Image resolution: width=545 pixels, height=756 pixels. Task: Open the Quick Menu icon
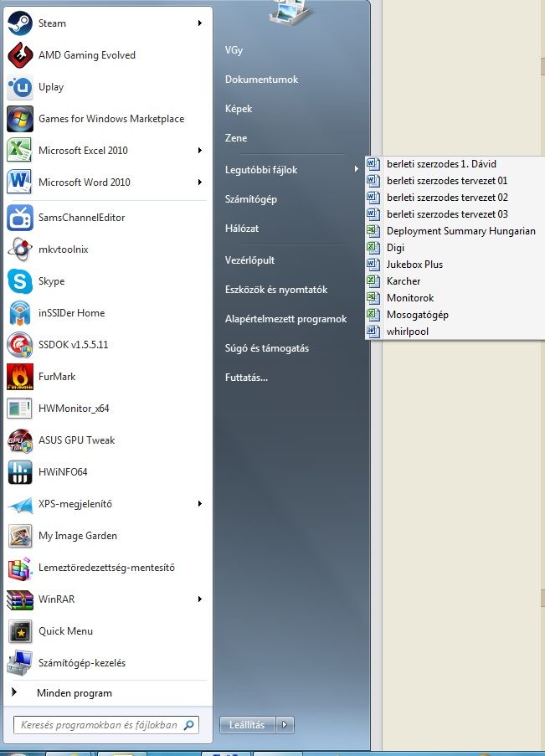20,631
